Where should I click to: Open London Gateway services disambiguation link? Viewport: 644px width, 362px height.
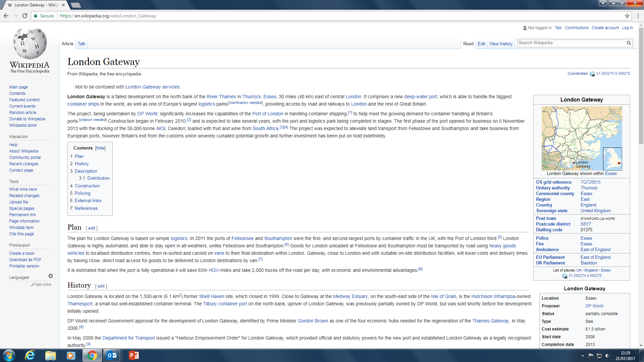point(152,87)
